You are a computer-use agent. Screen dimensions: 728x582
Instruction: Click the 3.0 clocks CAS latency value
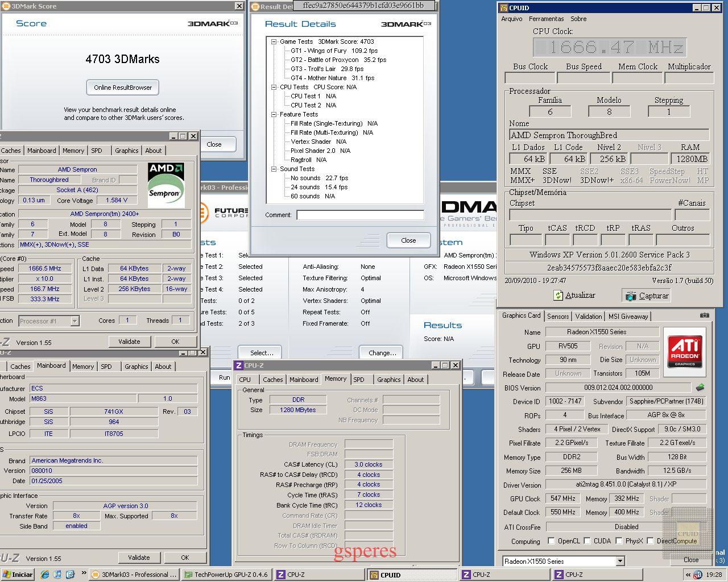tap(369, 464)
